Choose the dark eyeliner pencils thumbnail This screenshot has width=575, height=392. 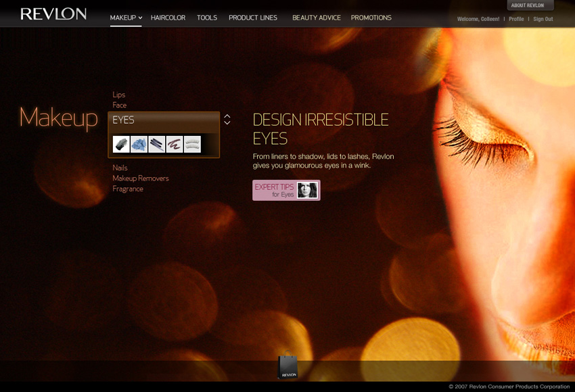tap(156, 145)
